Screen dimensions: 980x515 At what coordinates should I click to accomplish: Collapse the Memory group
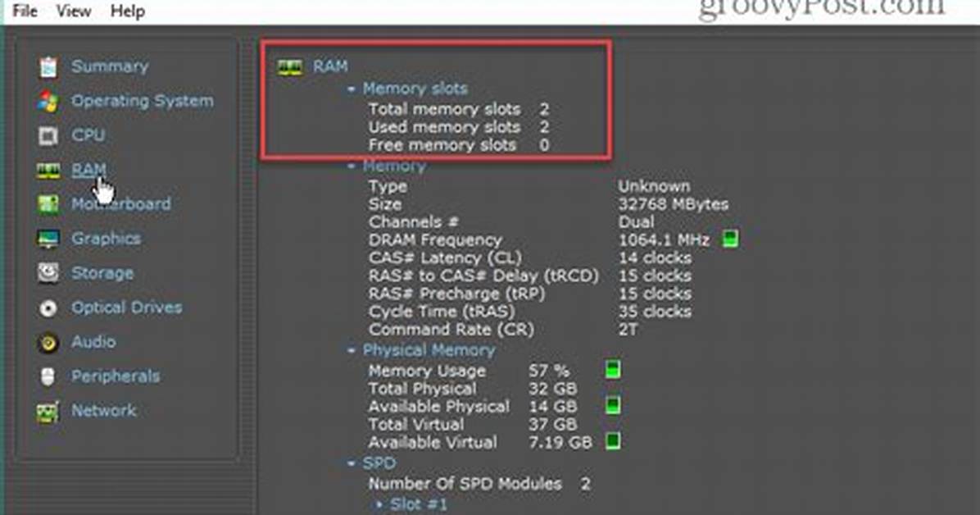352,166
